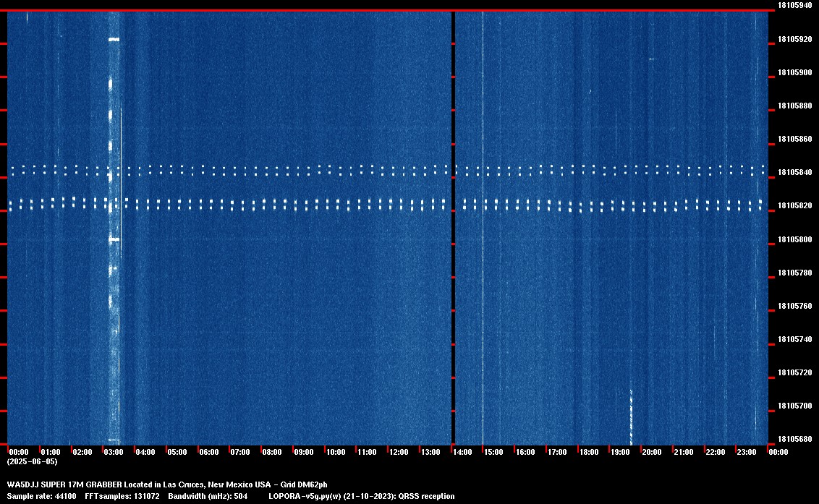Viewport: 819px width, 504px height.
Task: Click the 15:00 time axis label
Action: click(x=493, y=452)
